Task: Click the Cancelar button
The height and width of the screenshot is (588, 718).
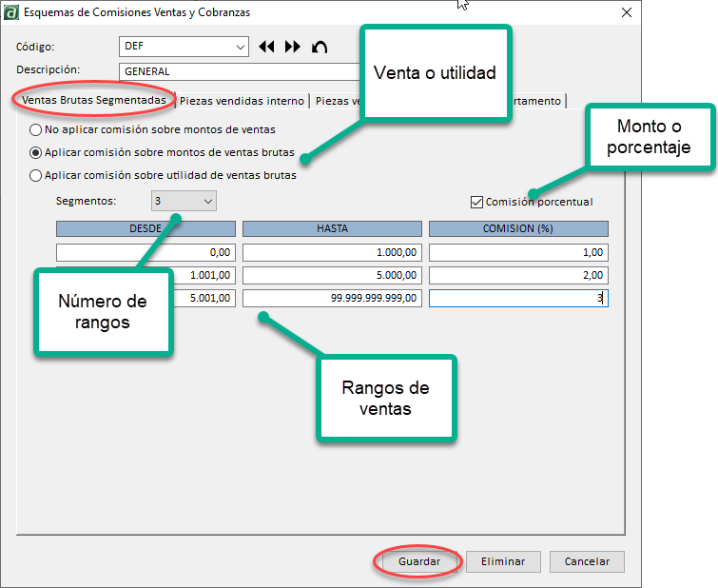Action: pyautogui.click(x=587, y=561)
